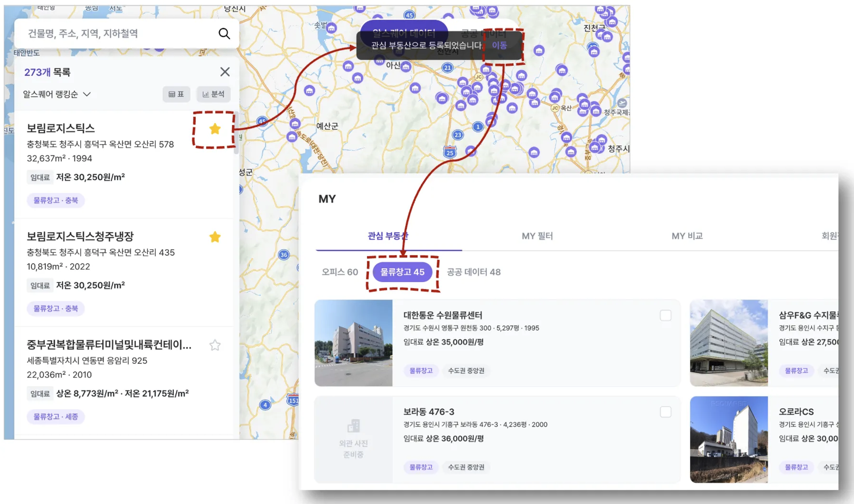Click the 이동 link in toast
The width and height of the screenshot is (854, 504).
coord(499,45)
